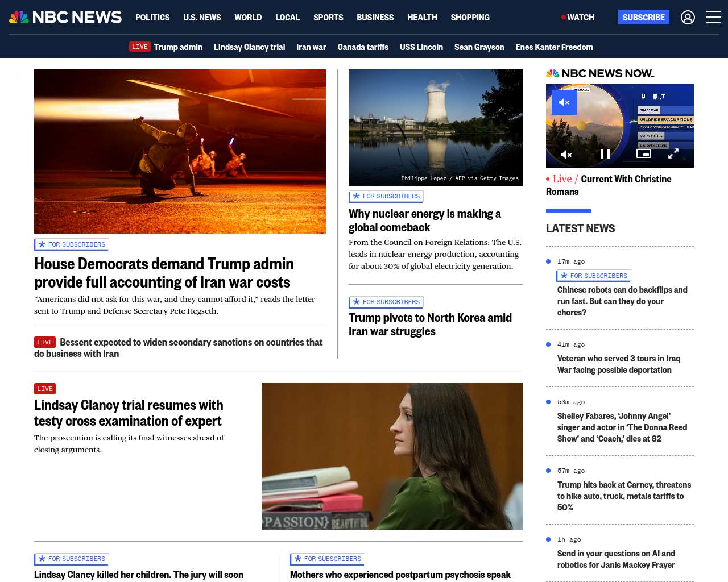
Task: Click the red LIVE badge above Lindsay Clancy trial
Action: pos(45,389)
